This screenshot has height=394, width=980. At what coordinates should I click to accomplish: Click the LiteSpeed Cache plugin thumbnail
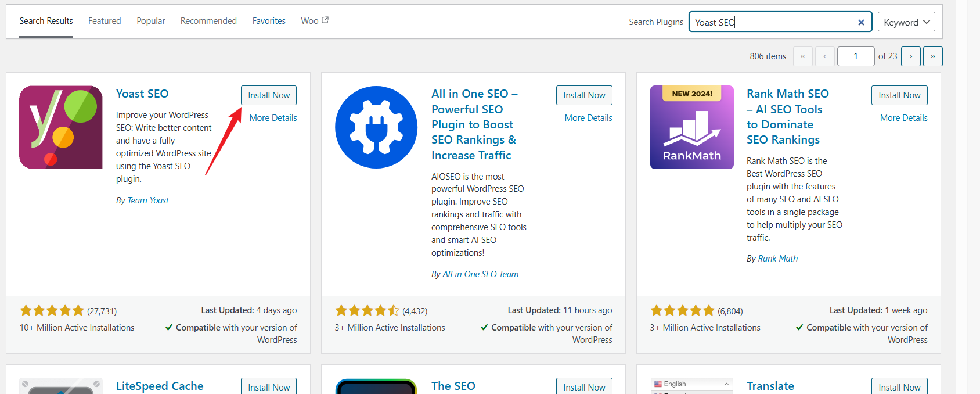61,386
